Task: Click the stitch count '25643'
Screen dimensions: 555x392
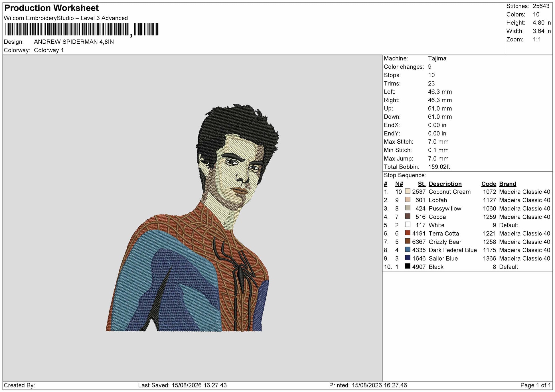Action: coord(541,6)
